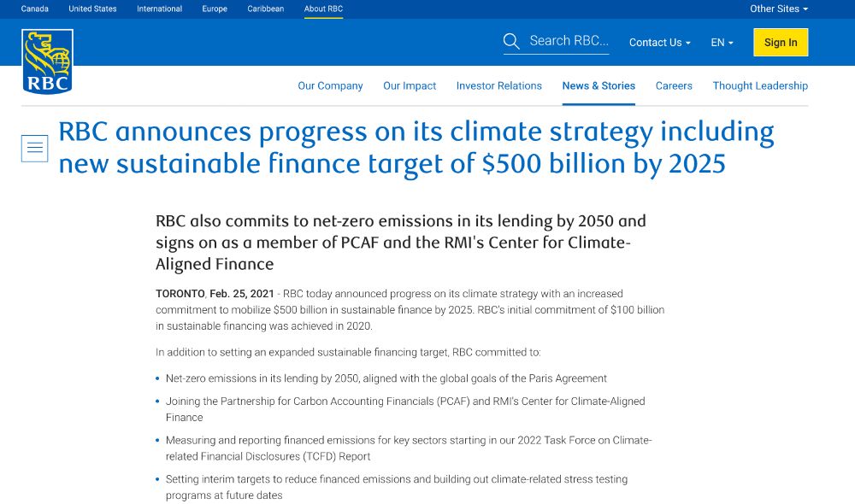The image size is (855, 504).
Task: Click the bullet about setting interim targets
Action: point(397,487)
